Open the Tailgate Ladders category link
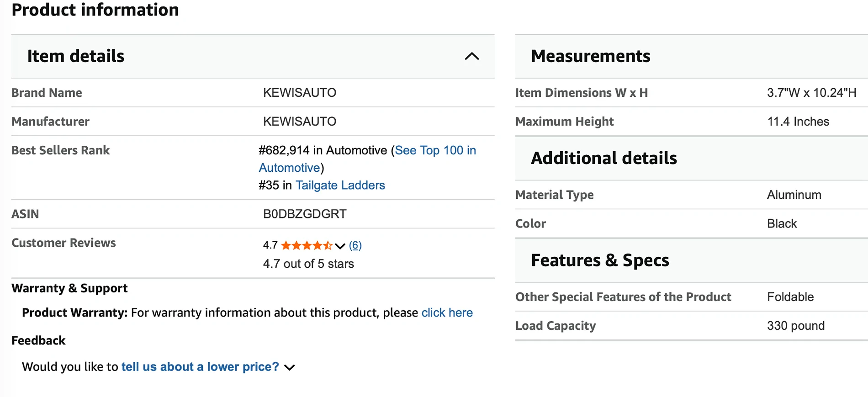Viewport: 868px width, 397px height. pos(340,185)
